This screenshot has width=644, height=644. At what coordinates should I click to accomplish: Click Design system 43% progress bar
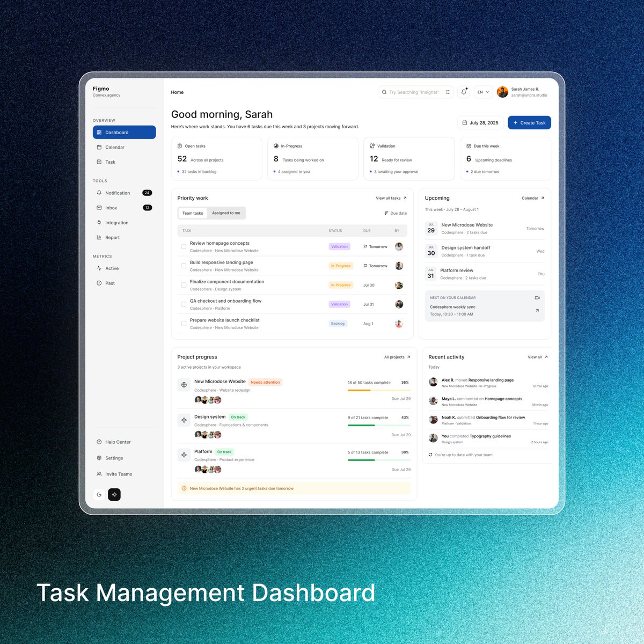click(379, 425)
